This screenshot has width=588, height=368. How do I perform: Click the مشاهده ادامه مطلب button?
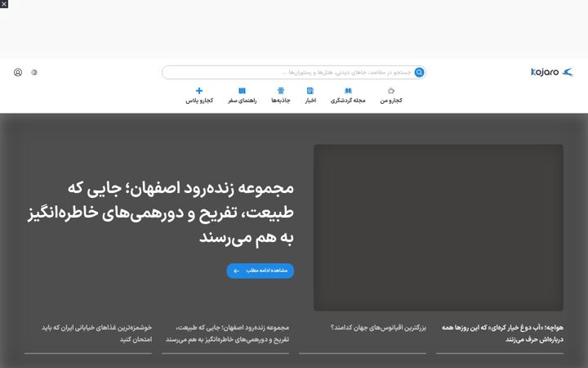(261, 271)
